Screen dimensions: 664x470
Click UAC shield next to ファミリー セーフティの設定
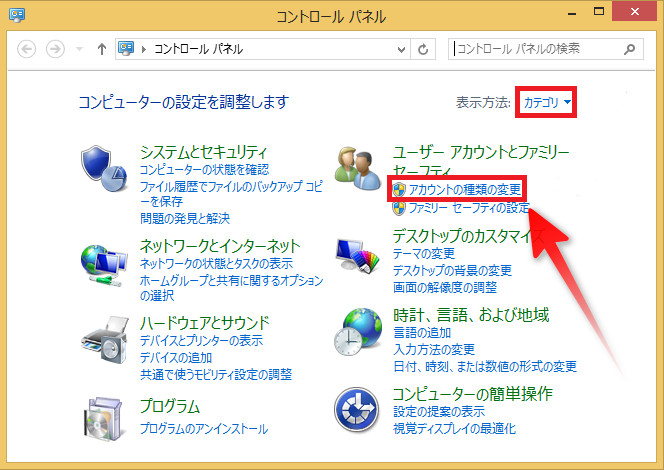click(x=399, y=208)
